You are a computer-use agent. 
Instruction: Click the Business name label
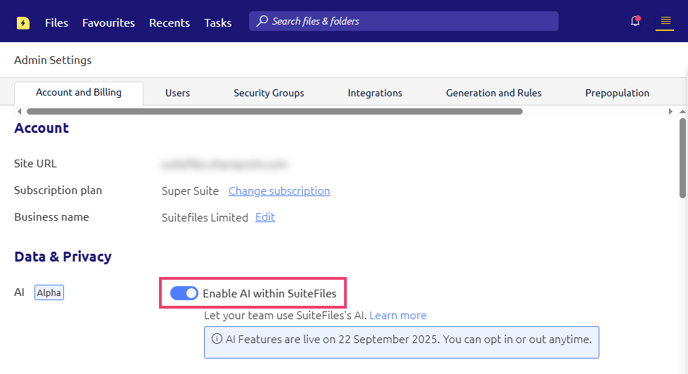point(51,217)
